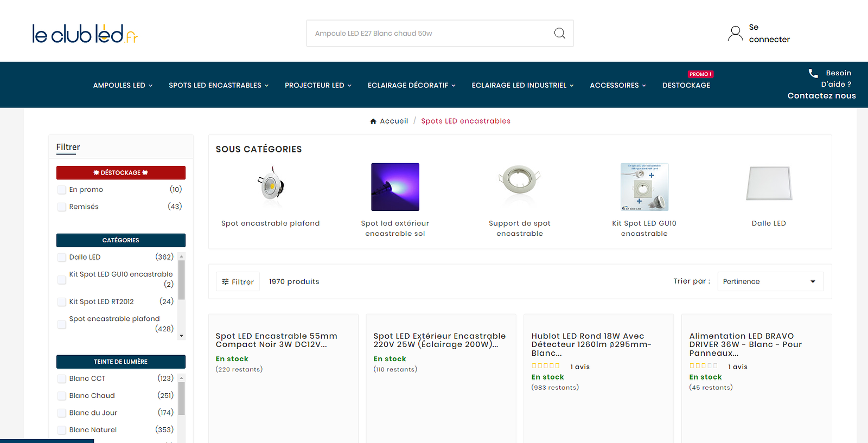Image resolution: width=868 pixels, height=443 pixels.
Task: Expand the Ampoules LED menu
Action: [123, 85]
